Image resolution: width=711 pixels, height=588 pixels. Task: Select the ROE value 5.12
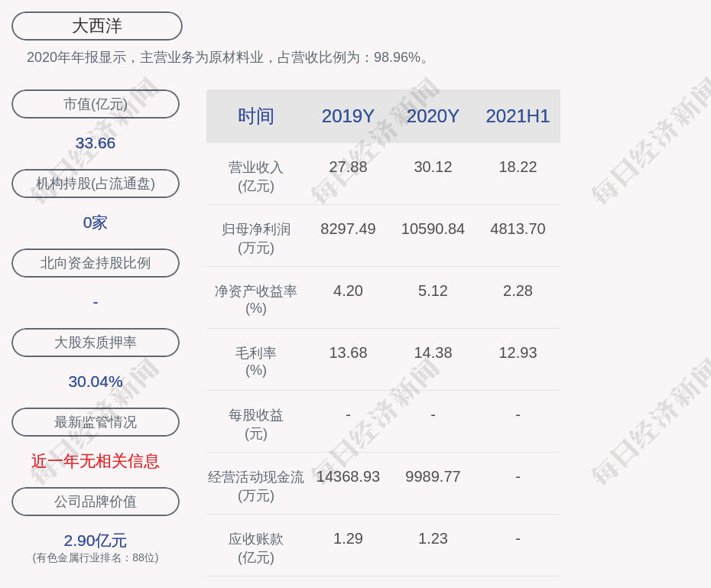pyautogui.click(x=433, y=291)
